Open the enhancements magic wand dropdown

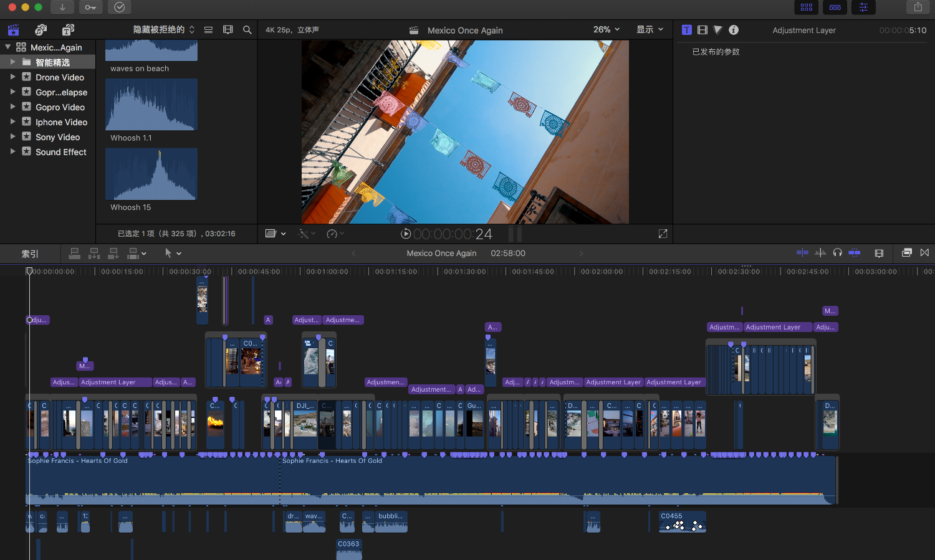[307, 234]
